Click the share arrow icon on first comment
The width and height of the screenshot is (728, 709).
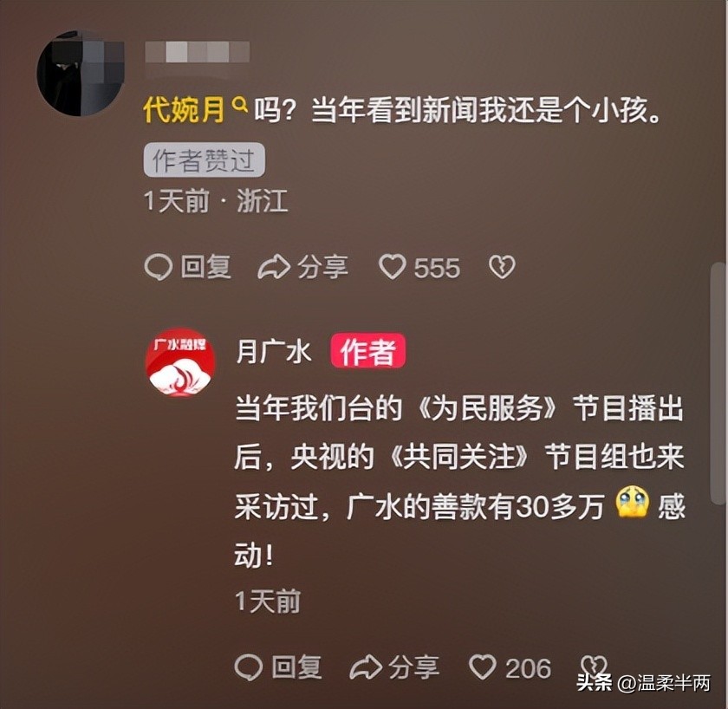point(274,268)
